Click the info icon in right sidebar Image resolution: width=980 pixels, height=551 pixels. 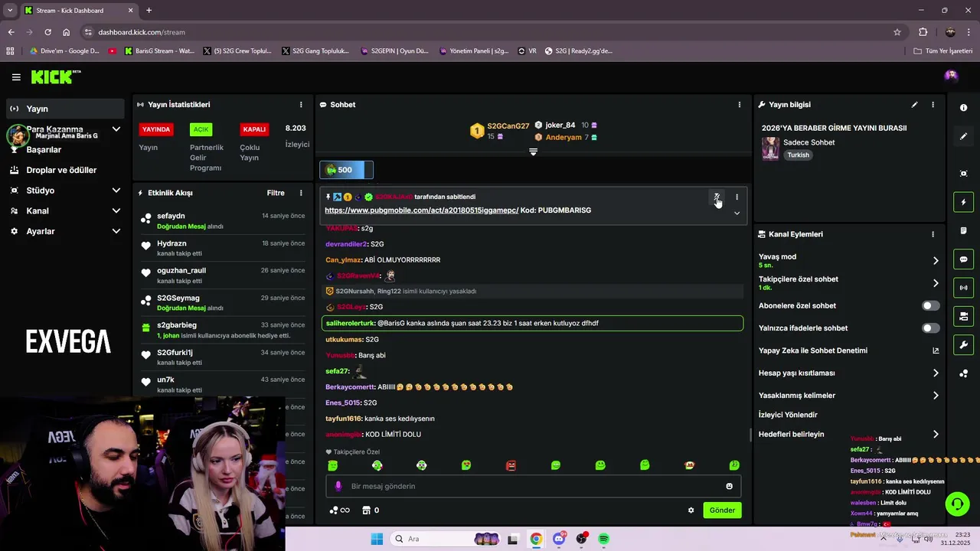coord(963,108)
